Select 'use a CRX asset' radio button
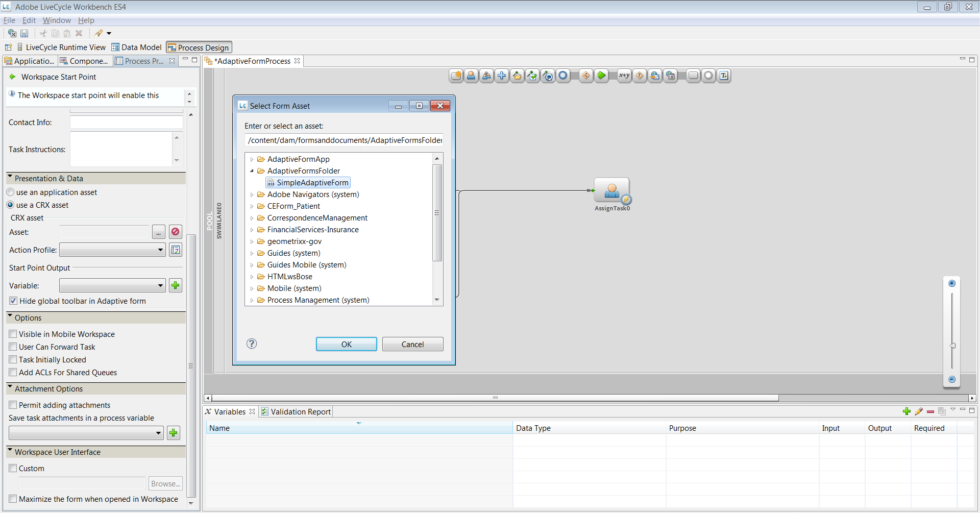 coord(10,205)
